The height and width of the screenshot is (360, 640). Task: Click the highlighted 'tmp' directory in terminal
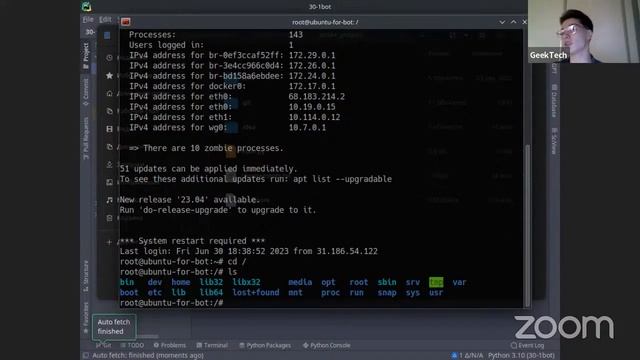click(x=436, y=282)
